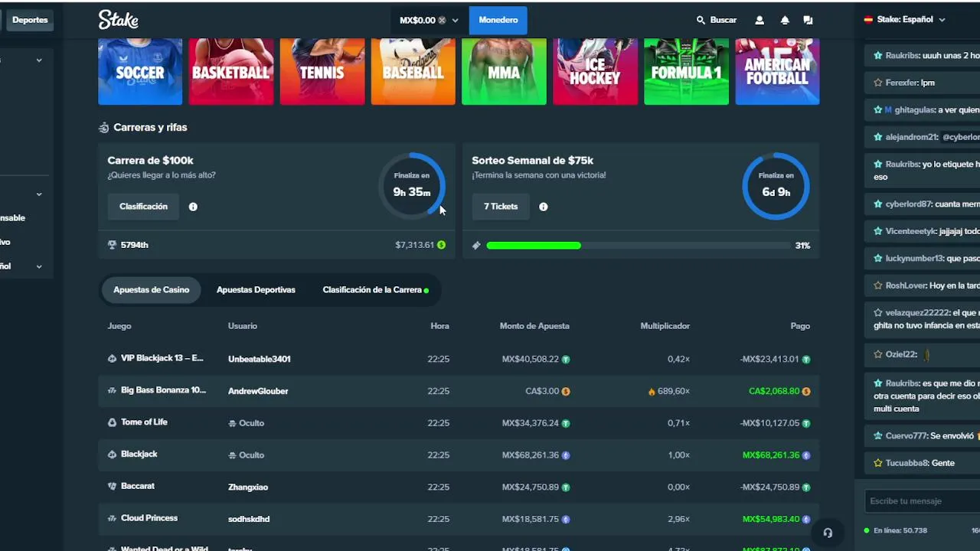Open the Soccer sport tile

(140, 71)
